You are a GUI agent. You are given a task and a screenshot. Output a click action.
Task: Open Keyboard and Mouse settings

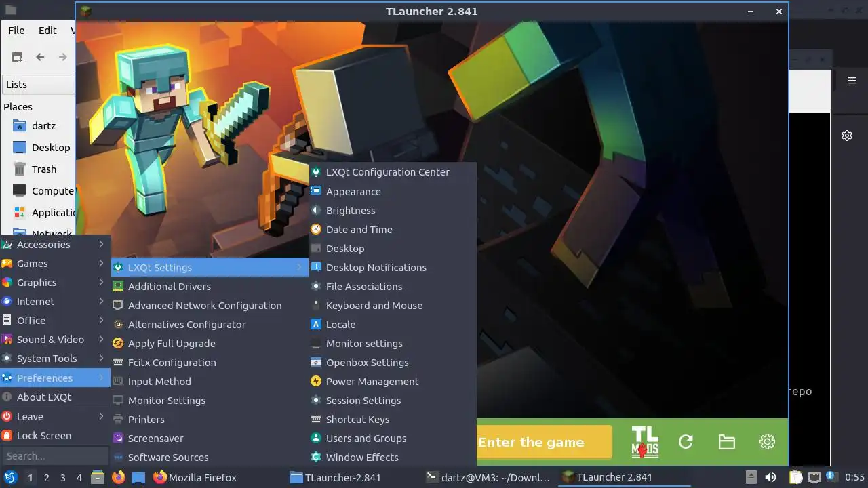(x=393, y=305)
